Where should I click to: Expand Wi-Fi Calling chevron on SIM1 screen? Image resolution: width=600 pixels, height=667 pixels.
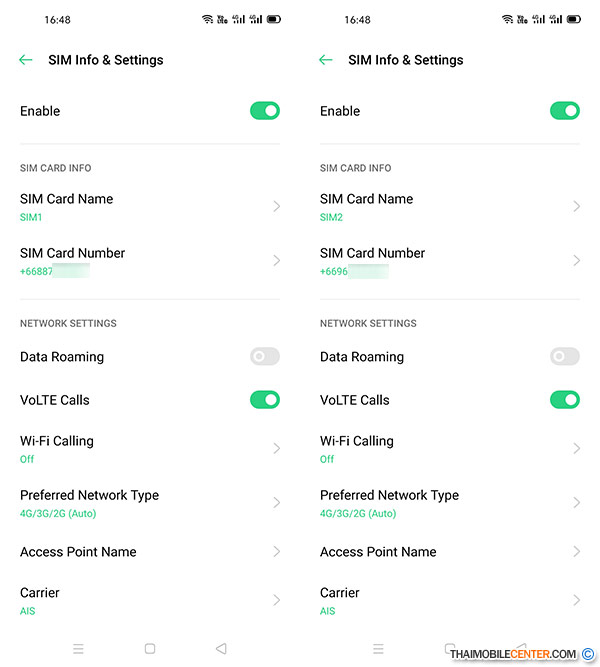coord(277,449)
